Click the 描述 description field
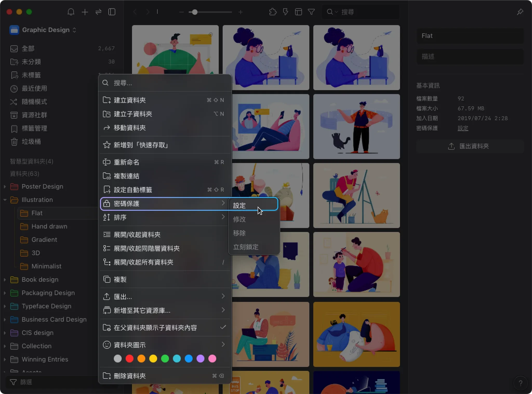 point(470,56)
